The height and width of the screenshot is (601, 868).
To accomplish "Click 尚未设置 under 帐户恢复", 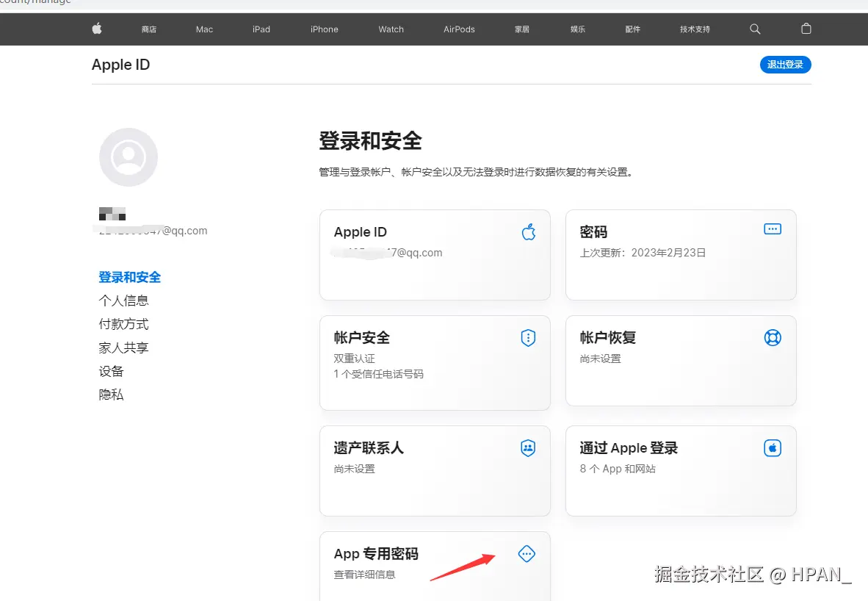I will pos(600,359).
